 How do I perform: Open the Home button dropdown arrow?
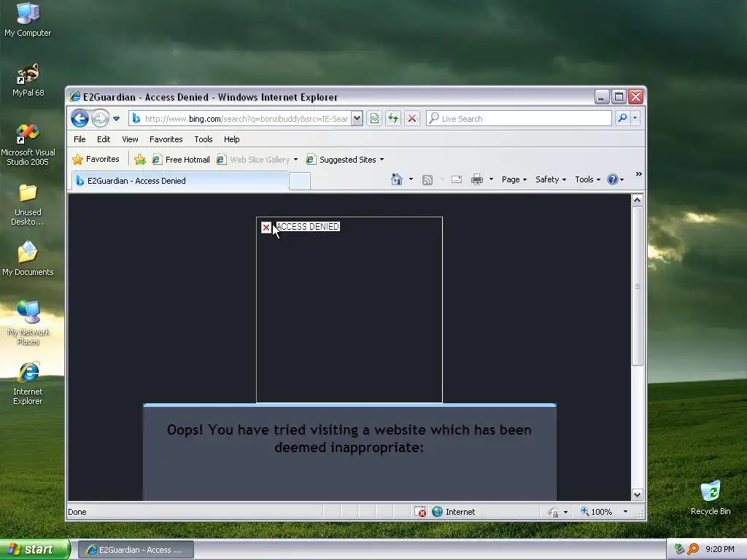[411, 179]
